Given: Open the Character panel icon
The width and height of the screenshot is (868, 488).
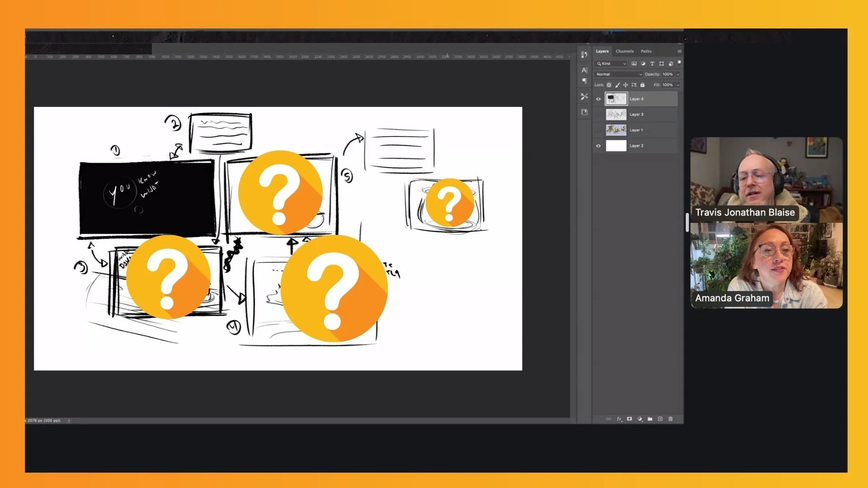Looking at the screenshot, I should point(584,70).
